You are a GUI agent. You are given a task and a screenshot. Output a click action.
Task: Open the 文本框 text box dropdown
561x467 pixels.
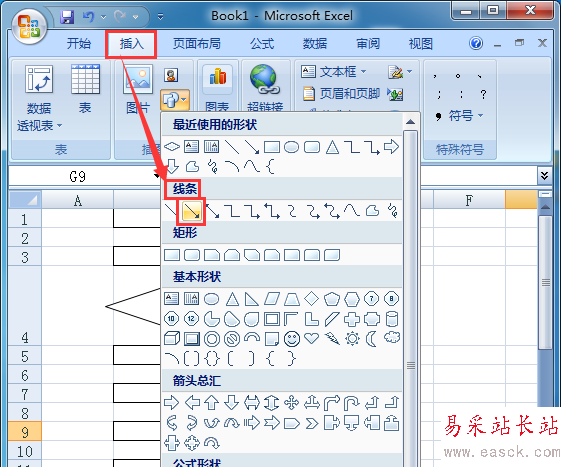[333, 72]
